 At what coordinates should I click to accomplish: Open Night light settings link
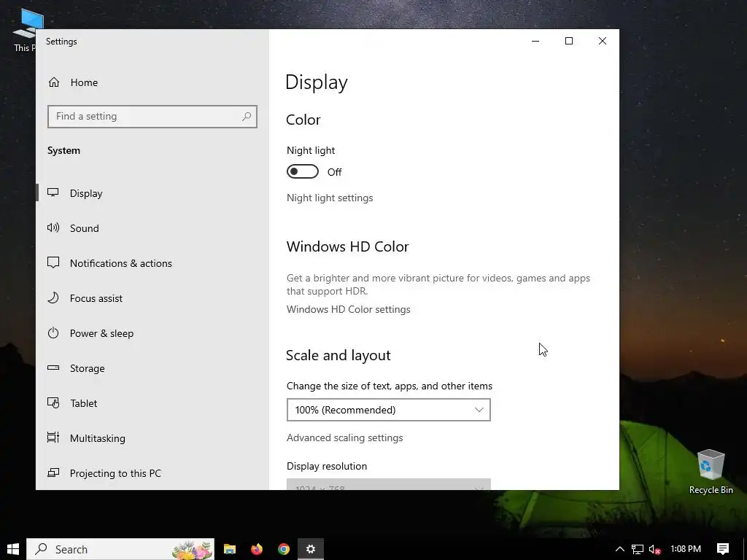click(330, 198)
